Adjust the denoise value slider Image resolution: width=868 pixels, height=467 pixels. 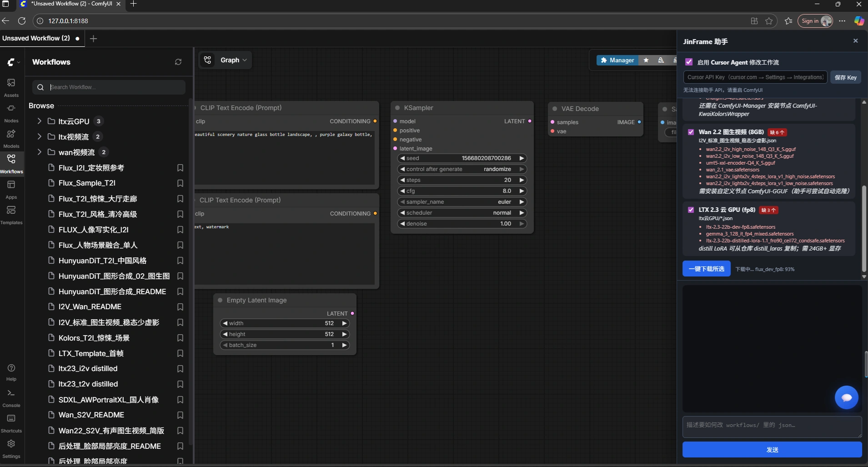[x=462, y=224]
